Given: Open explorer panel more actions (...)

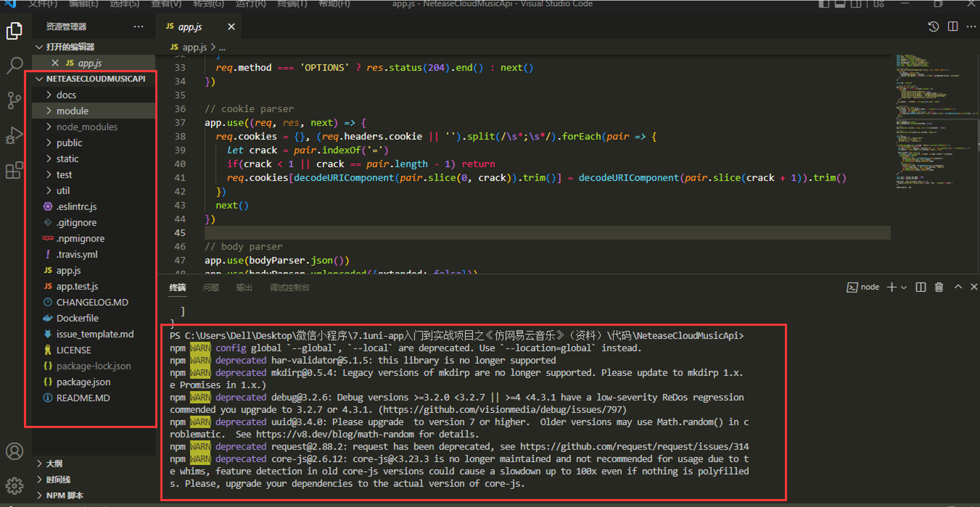Looking at the screenshot, I should click(x=139, y=27).
